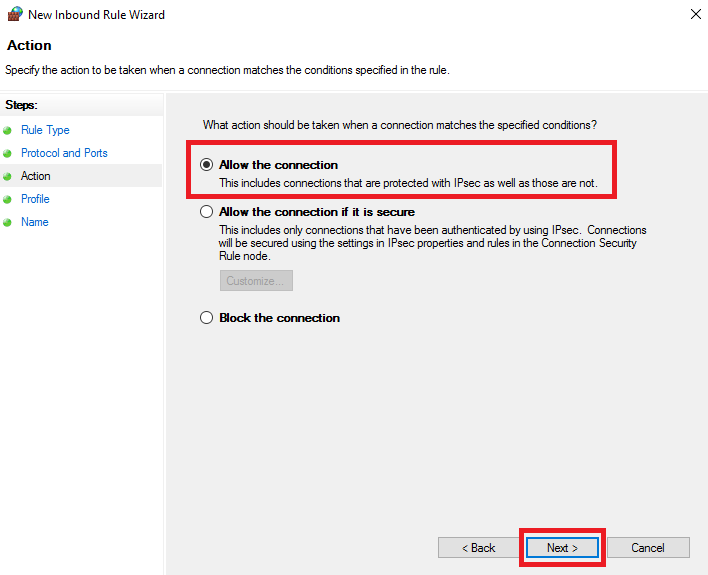This screenshot has height=575, width=708.
Task: Select the Block the connection option
Action: [206, 318]
